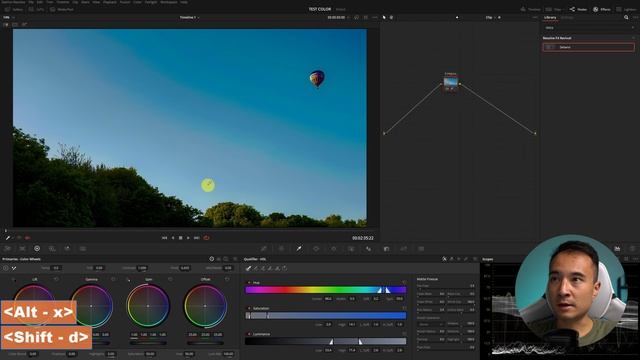Open the Qualifier palette

click(299, 248)
